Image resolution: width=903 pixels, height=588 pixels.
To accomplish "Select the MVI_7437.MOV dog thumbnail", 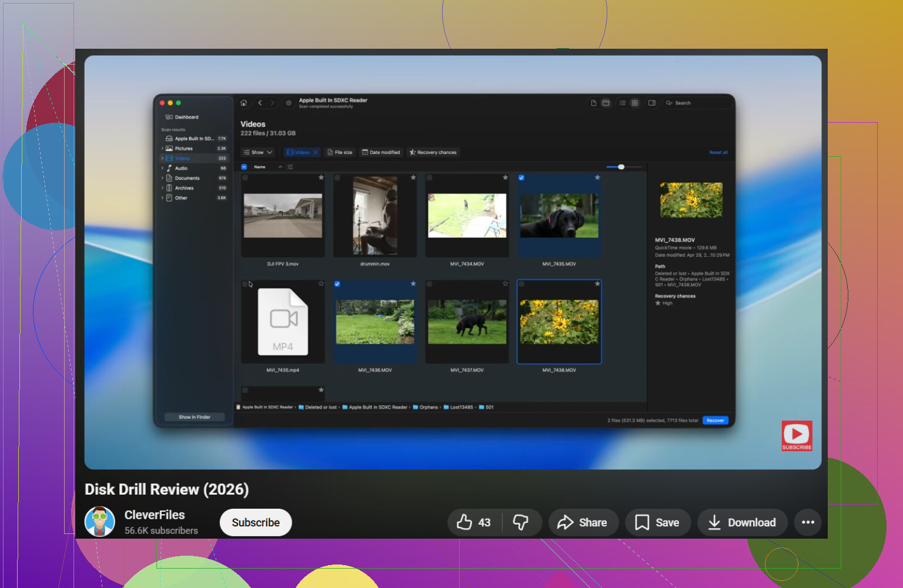I will click(467, 322).
